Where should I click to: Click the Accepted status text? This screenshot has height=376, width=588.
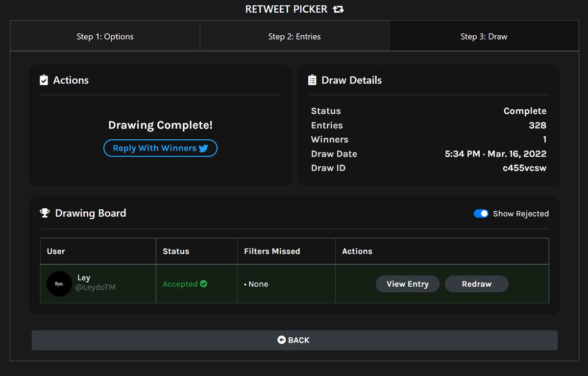tap(180, 284)
